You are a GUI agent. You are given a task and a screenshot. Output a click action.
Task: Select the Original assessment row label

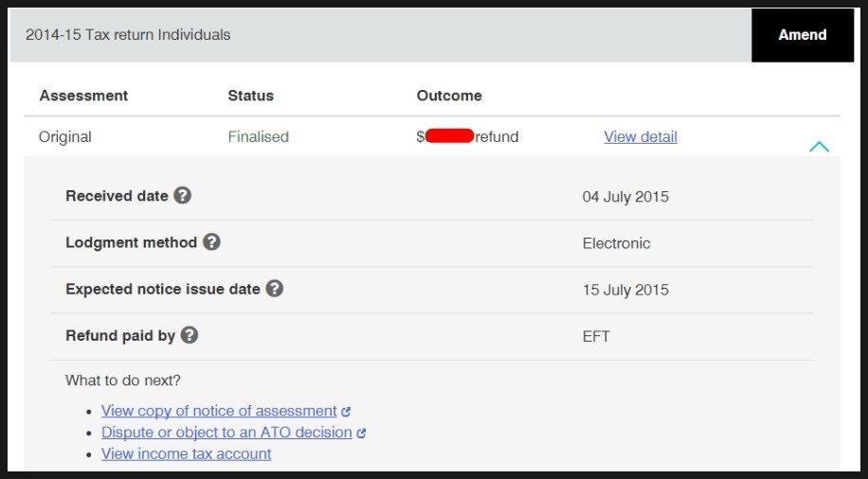click(x=64, y=136)
